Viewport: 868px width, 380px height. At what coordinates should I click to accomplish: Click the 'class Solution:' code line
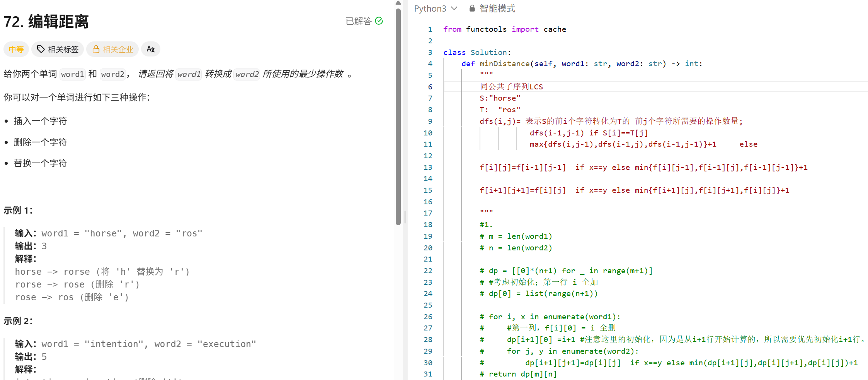click(477, 52)
